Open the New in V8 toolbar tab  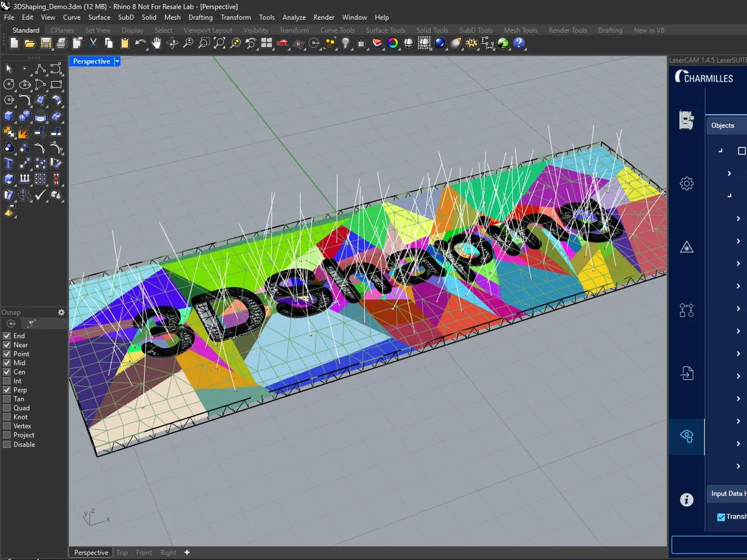click(x=649, y=30)
